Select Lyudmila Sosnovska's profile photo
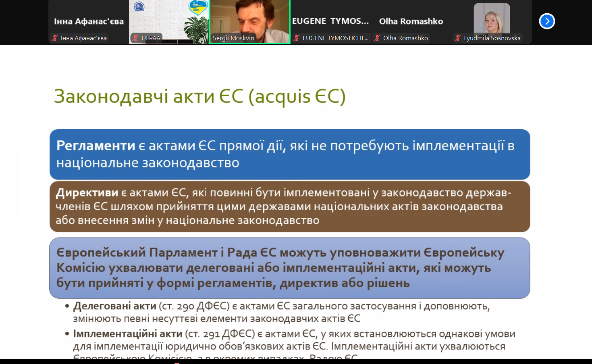Image resolution: width=592 pixels, height=364 pixels. coord(492,18)
